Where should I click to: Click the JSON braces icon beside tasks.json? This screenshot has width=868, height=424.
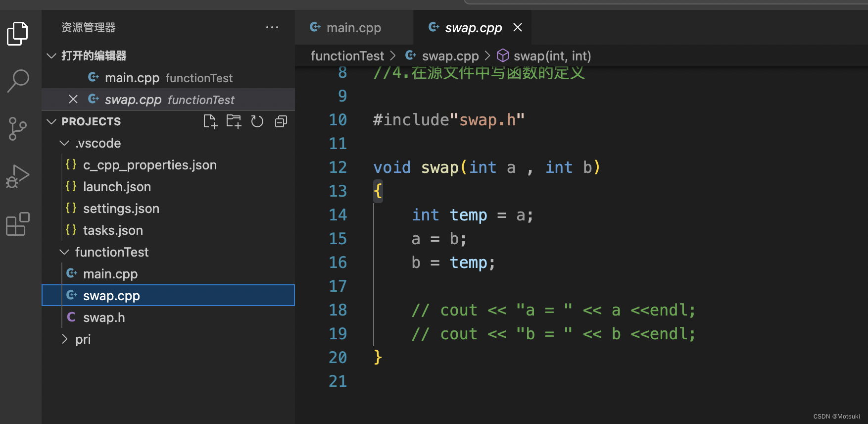click(71, 230)
